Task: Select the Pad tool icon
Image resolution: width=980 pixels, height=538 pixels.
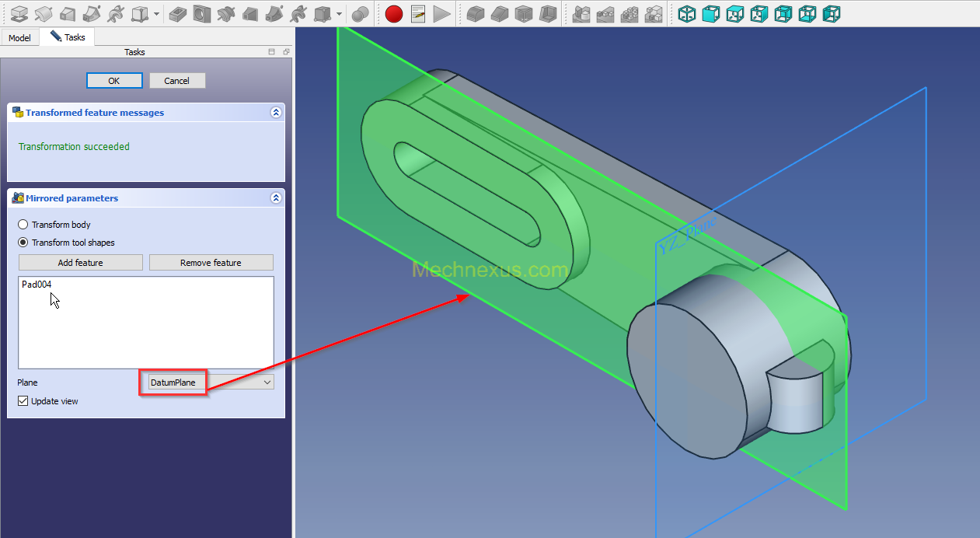Action: point(19,13)
